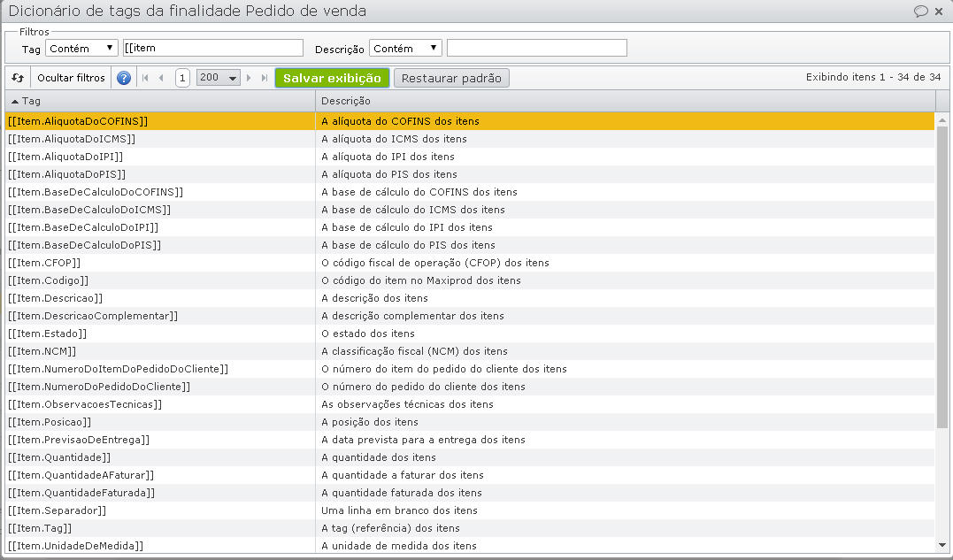The width and height of the screenshot is (953, 560).
Task: Select row [[Item.Estado]]
Action: [470, 333]
